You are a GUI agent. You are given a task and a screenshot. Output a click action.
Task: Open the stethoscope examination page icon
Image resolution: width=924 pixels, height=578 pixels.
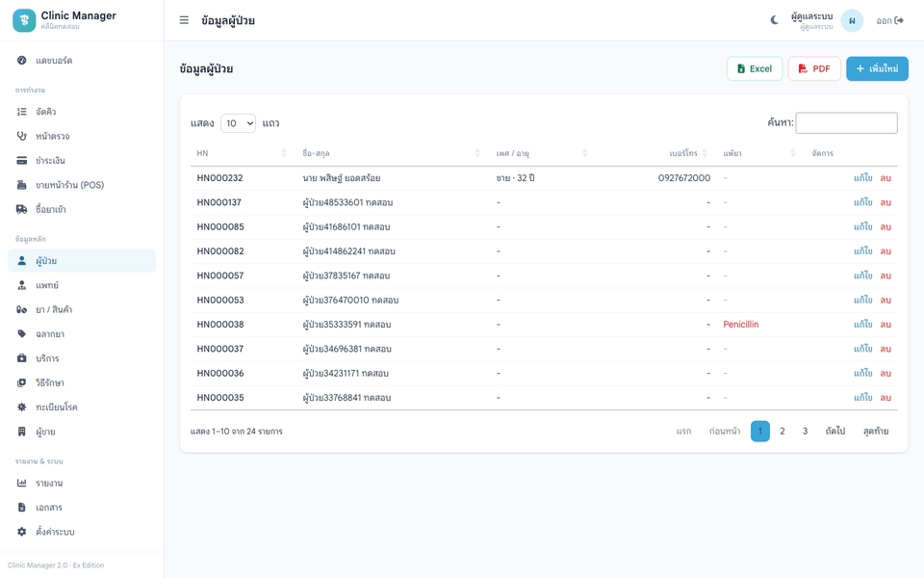[x=22, y=136]
